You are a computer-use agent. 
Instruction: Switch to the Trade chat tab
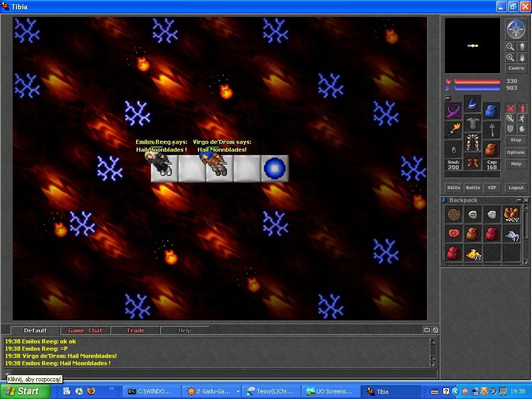pos(135,330)
